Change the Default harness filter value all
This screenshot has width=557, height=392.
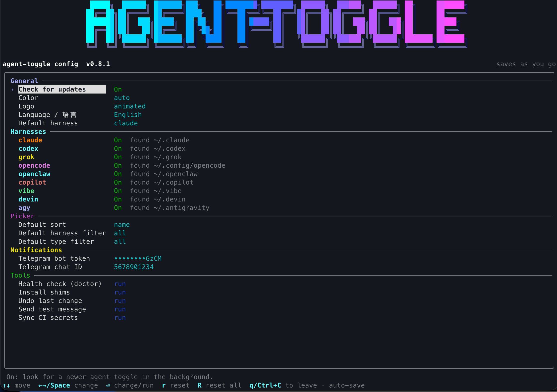click(x=120, y=233)
